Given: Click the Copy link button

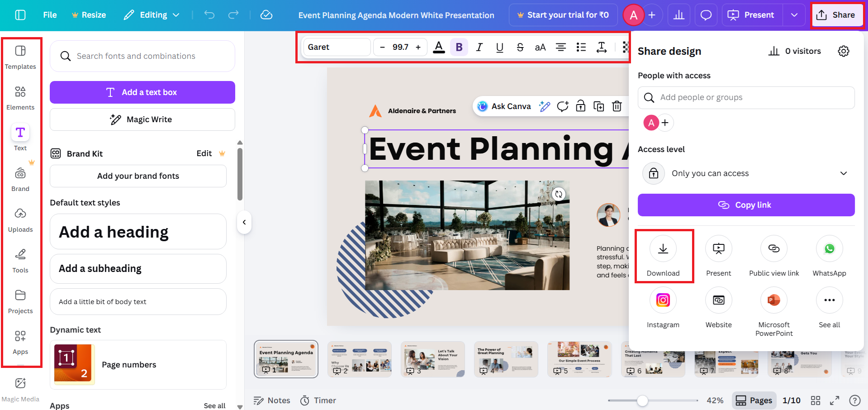Looking at the screenshot, I should [746, 205].
